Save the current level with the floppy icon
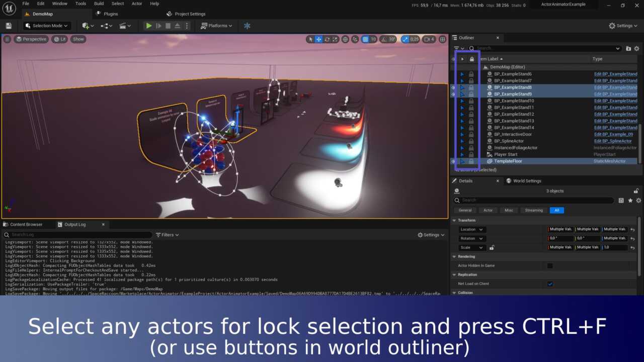 click(9, 26)
